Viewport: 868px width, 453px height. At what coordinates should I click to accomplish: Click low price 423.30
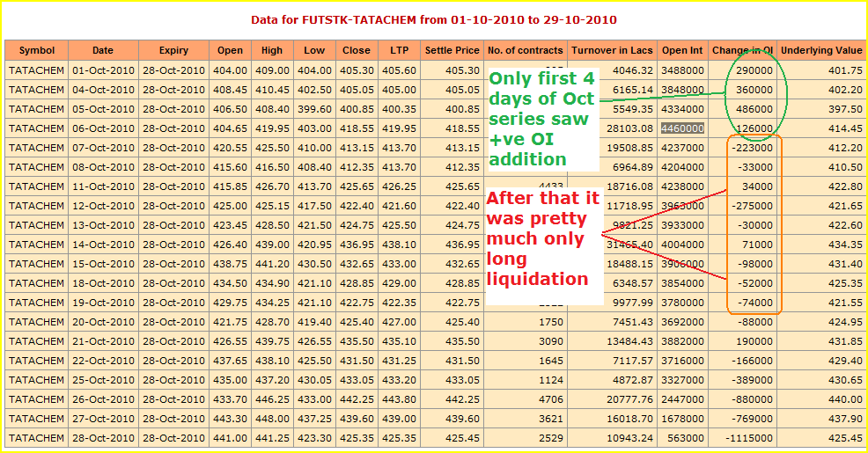[314, 438]
